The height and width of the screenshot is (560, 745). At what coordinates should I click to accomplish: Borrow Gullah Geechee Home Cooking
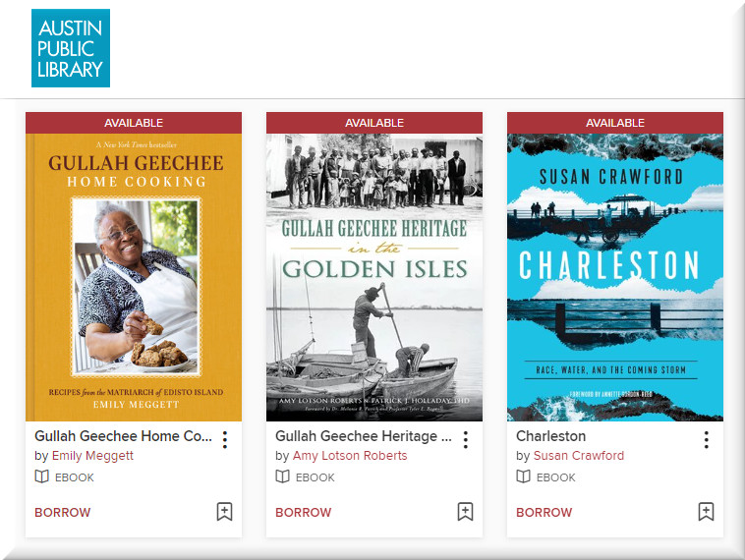[x=63, y=513]
